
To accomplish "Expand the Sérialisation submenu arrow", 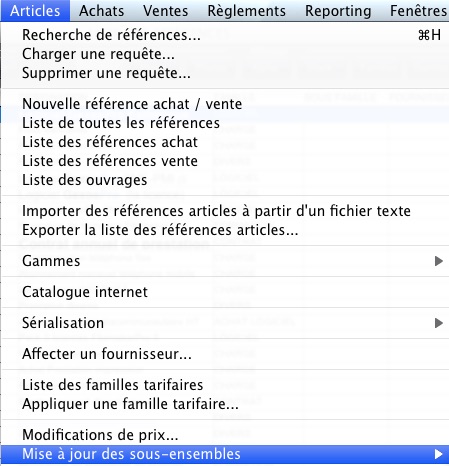I will pyautogui.click(x=439, y=323).
